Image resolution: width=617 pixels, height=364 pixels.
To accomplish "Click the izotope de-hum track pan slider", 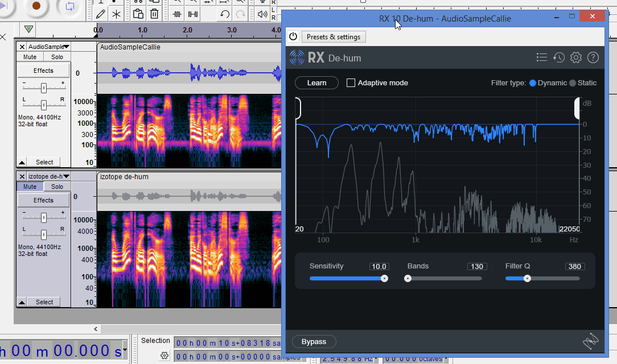I will pos(44,235).
